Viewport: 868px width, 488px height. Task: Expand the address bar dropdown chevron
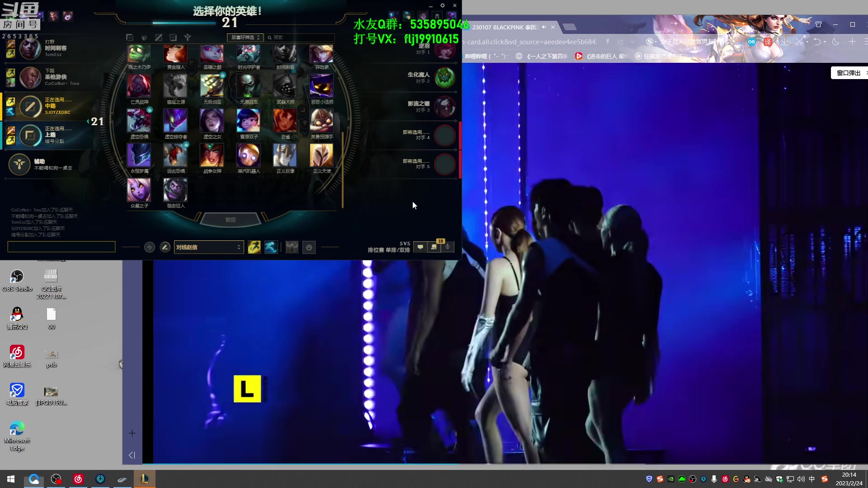[x=632, y=42]
